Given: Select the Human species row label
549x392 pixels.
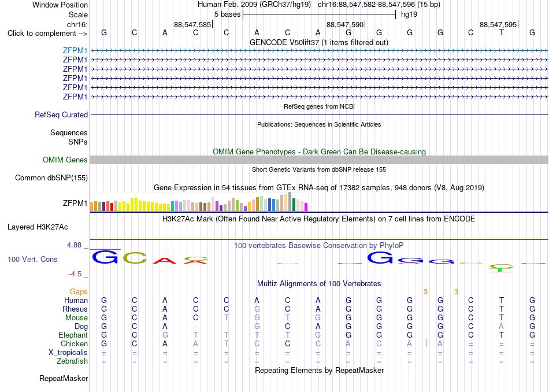Looking at the screenshot, I should (x=76, y=300).
